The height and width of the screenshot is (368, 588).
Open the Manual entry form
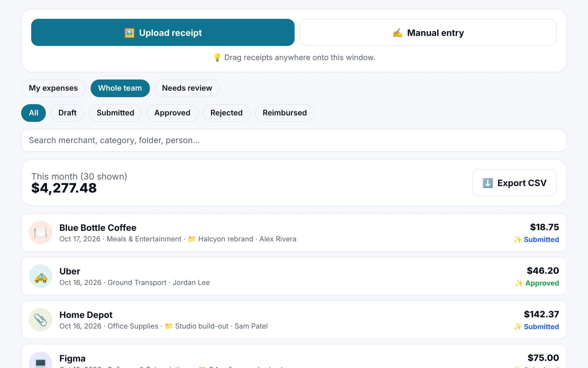pyautogui.click(x=428, y=32)
